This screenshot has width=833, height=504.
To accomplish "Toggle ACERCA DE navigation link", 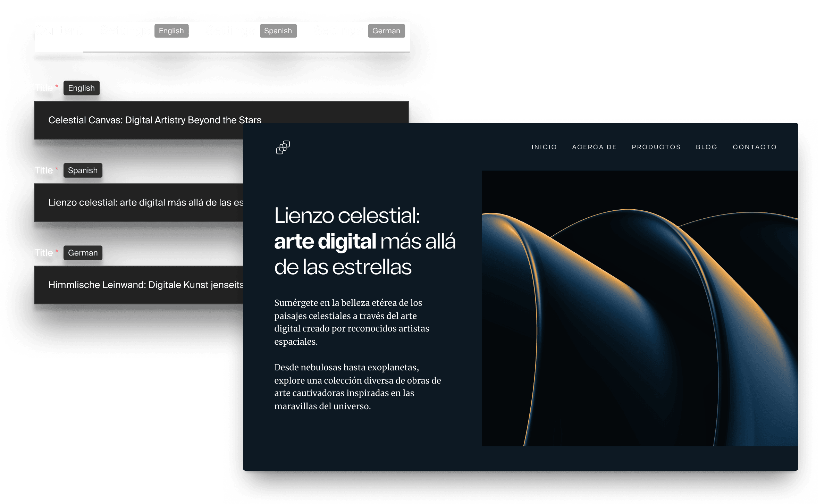I will 594,146.
